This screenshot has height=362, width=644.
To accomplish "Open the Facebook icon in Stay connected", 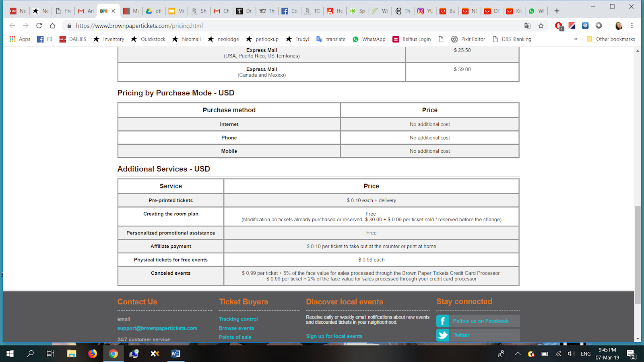I will click(x=443, y=321).
